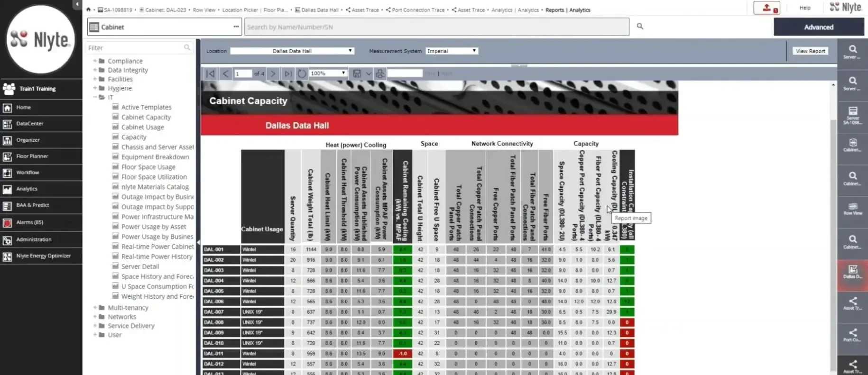The image size is (868, 375).
Task: Open the Server SA-1098 shortcut in right panel
Action: point(852,116)
